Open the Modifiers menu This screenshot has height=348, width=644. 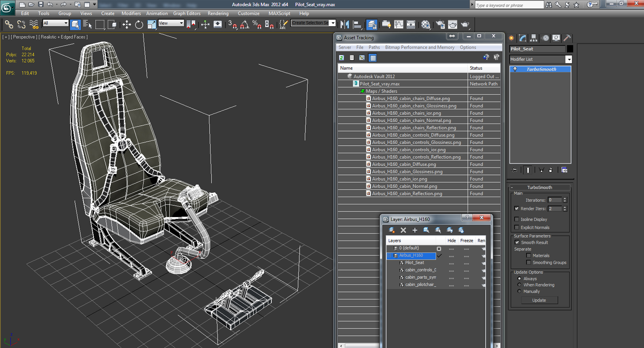pyautogui.click(x=131, y=13)
